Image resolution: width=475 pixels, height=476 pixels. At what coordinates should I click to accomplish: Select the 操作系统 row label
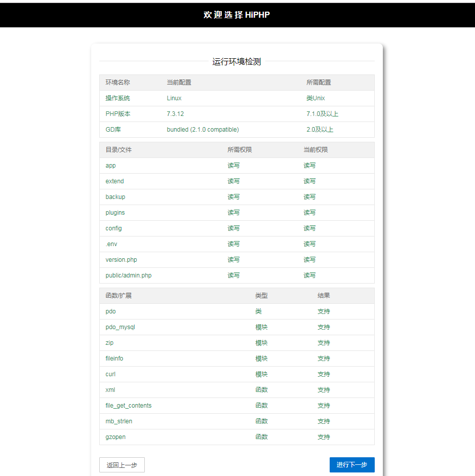[x=118, y=98]
